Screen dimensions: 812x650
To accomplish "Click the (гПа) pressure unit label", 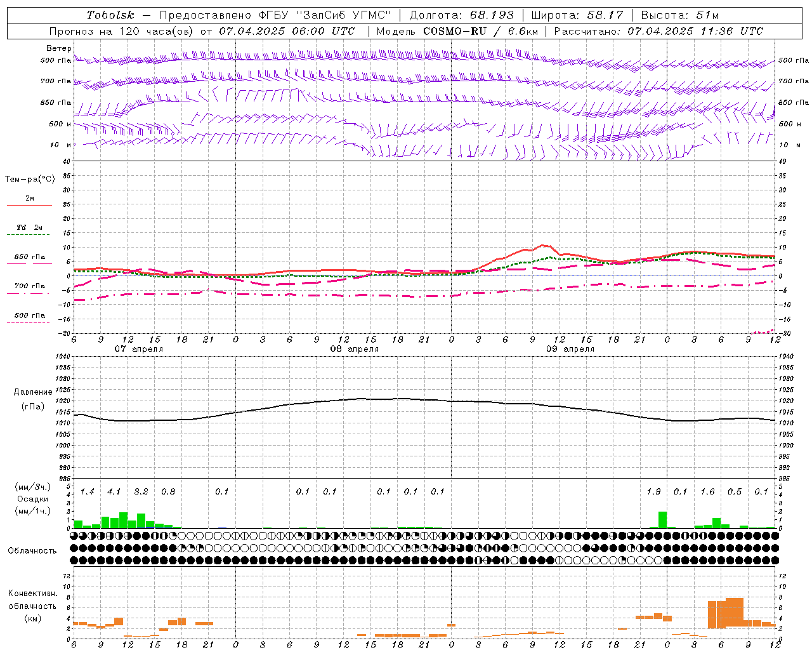I will click(x=33, y=406).
